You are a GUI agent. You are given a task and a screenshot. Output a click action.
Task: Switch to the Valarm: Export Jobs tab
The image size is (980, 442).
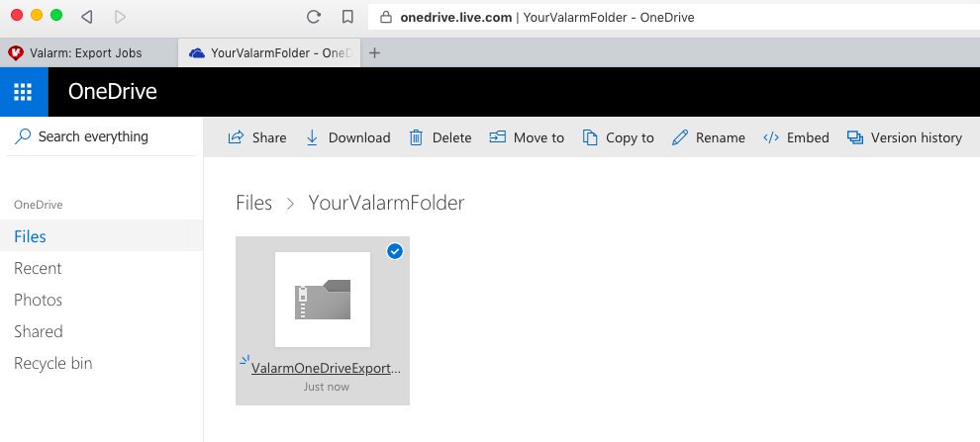pyautogui.click(x=88, y=53)
